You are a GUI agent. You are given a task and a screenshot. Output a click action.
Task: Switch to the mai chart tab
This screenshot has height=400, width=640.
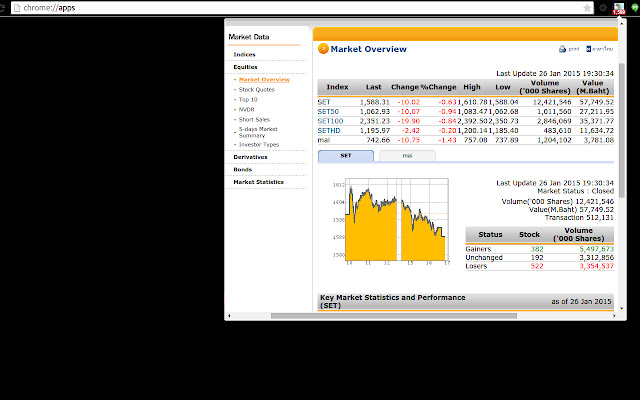(407, 156)
